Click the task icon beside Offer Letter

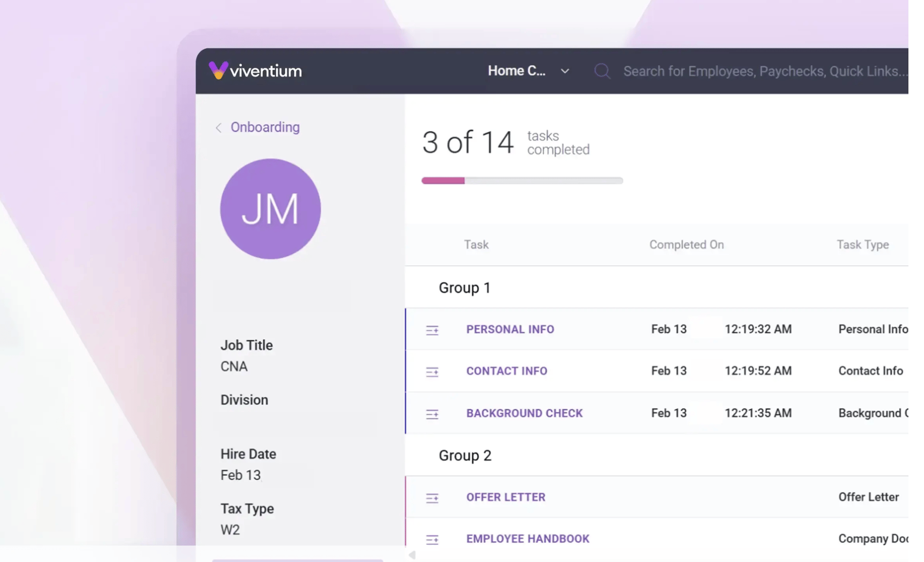click(432, 497)
